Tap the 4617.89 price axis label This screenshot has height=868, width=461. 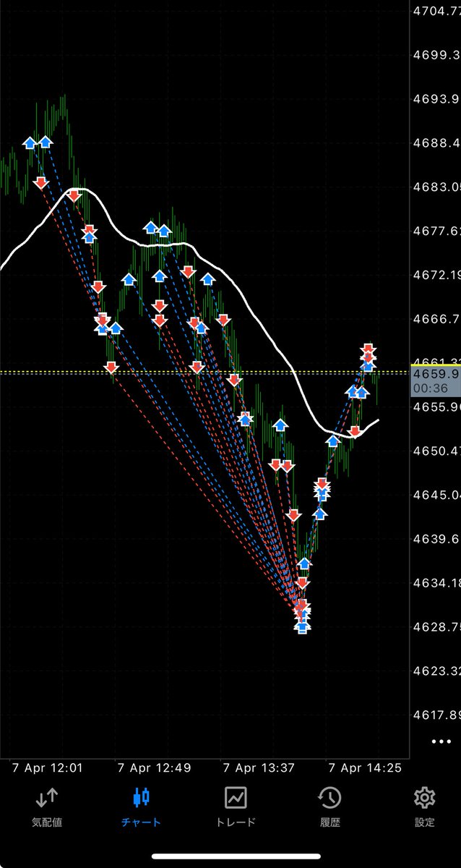[436, 715]
